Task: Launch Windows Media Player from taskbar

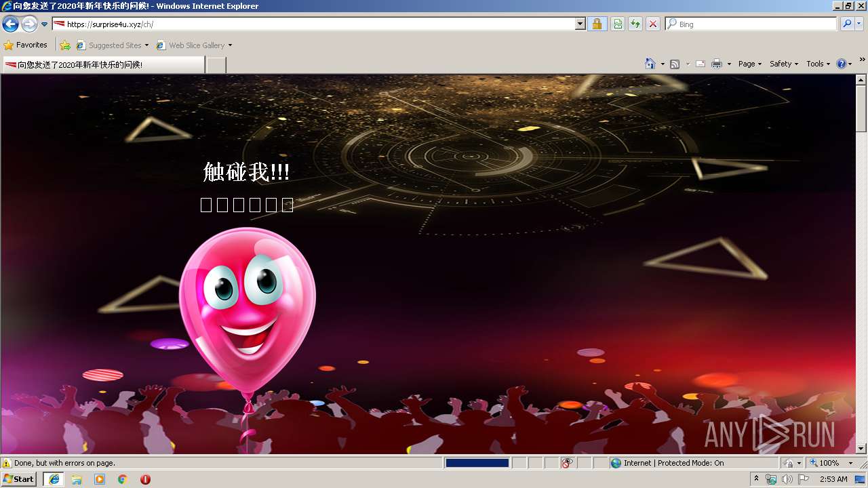Action: pos(100,479)
